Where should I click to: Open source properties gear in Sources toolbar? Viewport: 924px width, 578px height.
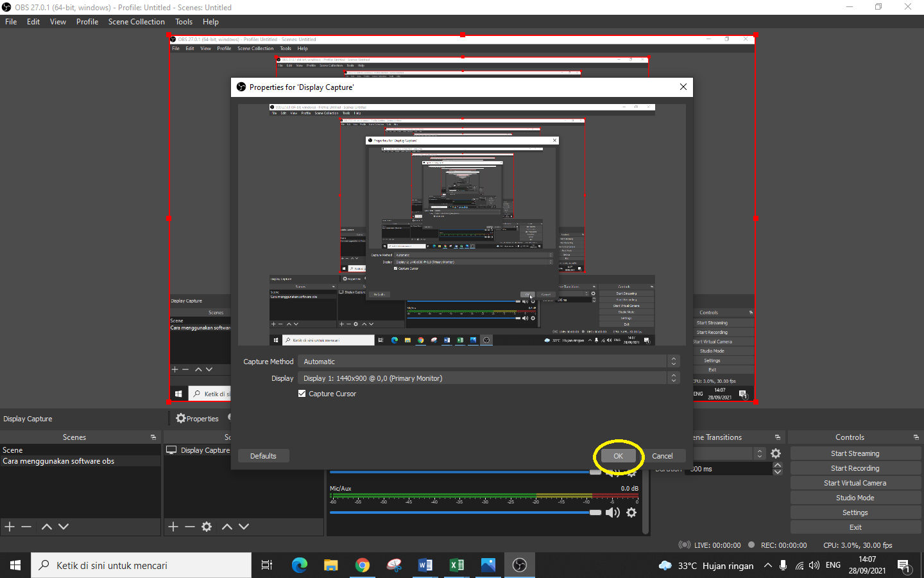click(x=207, y=527)
